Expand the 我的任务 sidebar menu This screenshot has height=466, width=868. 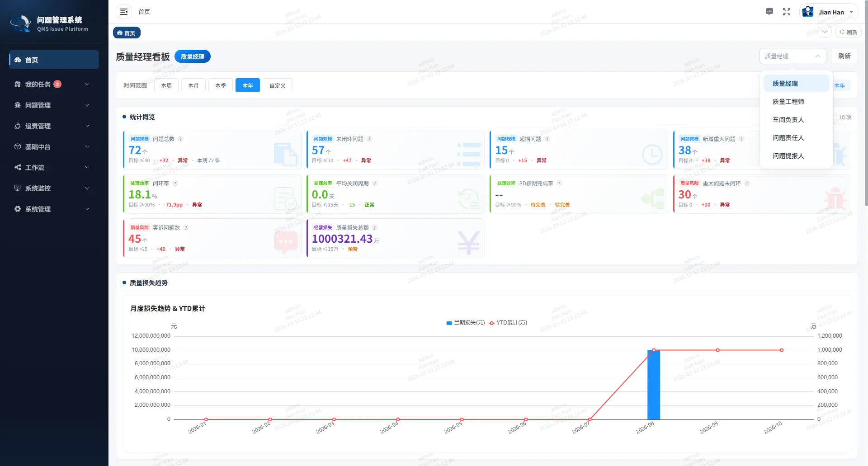54,84
